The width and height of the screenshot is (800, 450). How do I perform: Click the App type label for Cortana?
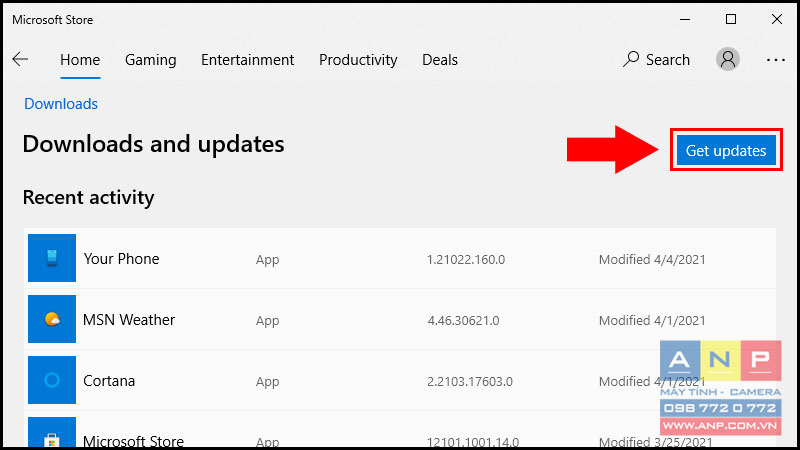click(267, 382)
